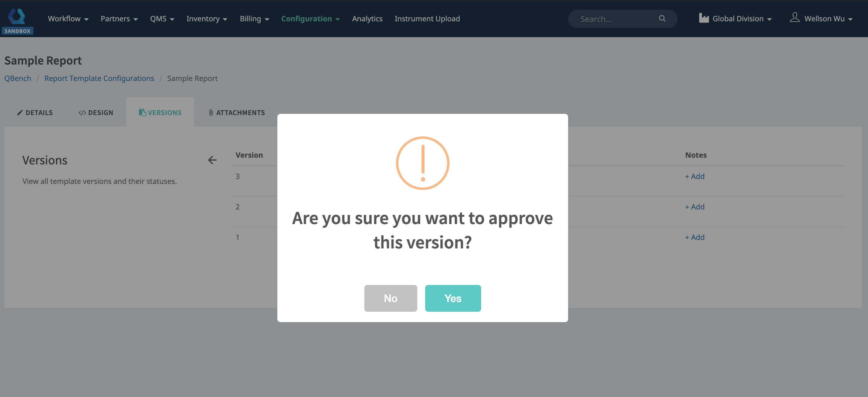Go to Instrument Upload
The width and height of the screenshot is (868, 397).
point(427,19)
